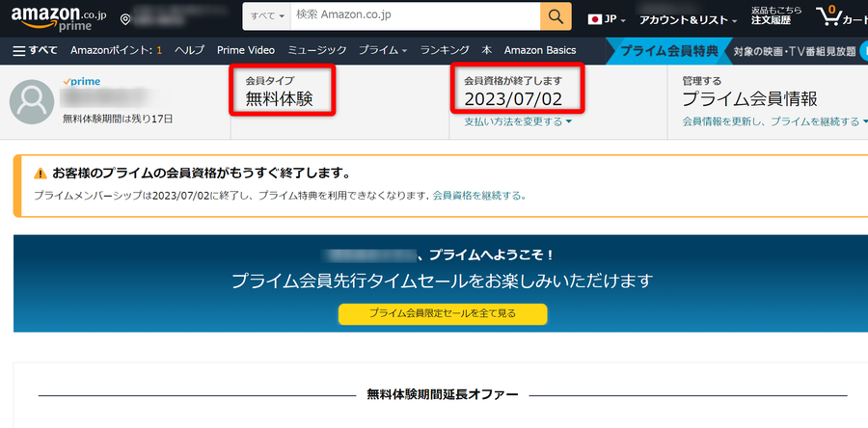This screenshot has height=428, width=868.
Task: Click プライム会員限定セールを全て見る button
Action: (443, 314)
